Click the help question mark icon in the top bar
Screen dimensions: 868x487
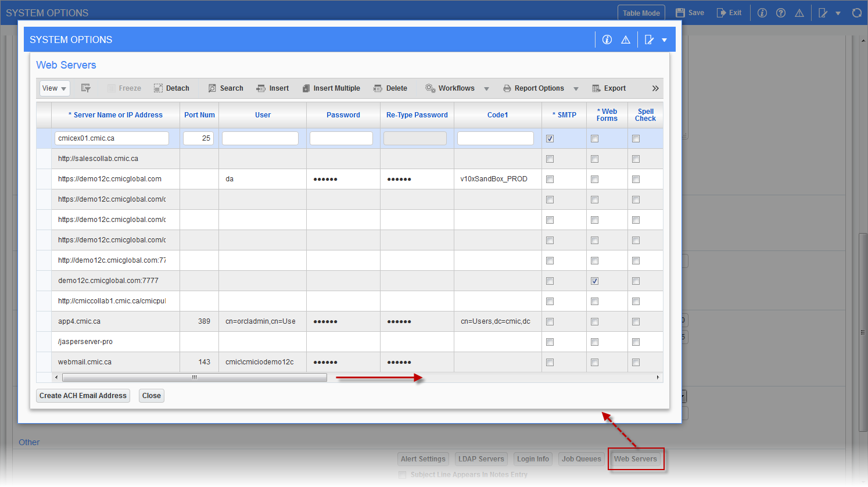pyautogui.click(x=781, y=13)
